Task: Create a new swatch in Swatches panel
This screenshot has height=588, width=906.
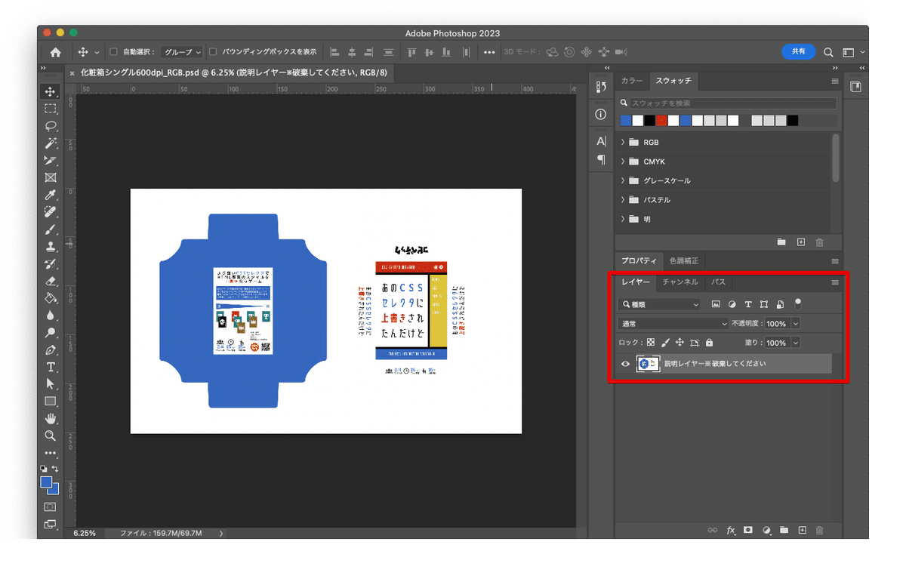Action: (801, 242)
